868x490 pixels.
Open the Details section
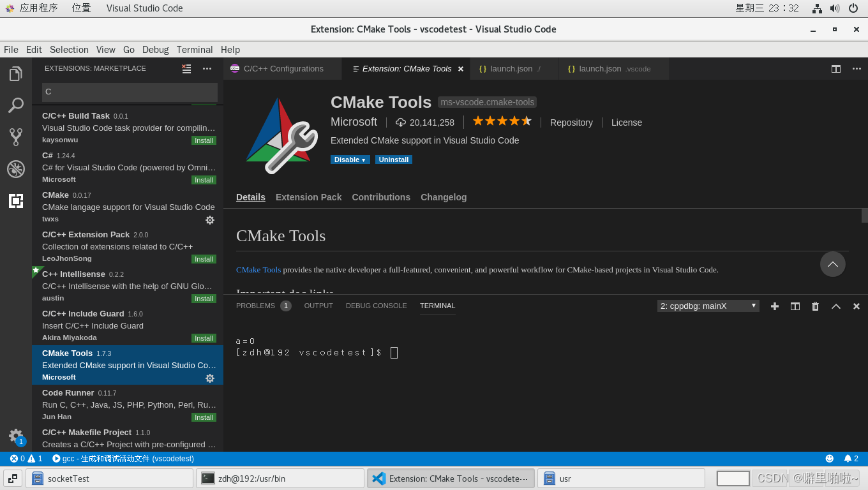click(x=251, y=197)
